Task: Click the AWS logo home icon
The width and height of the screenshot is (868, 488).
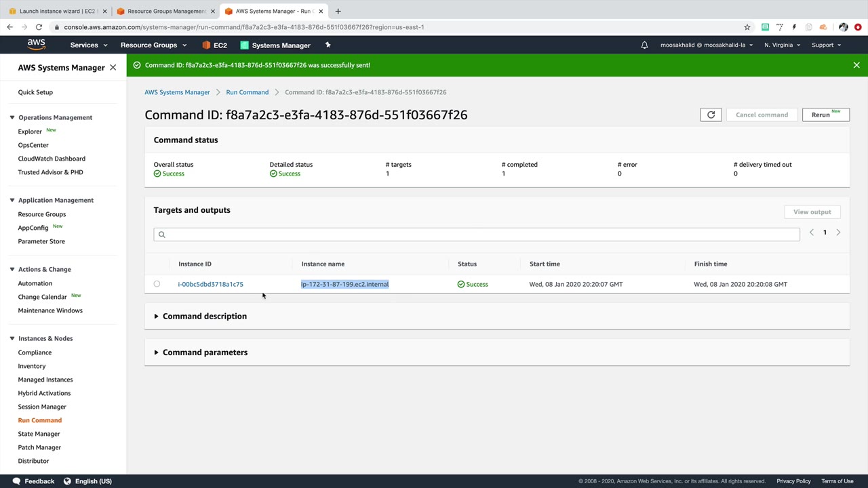Action: (x=37, y=45)
